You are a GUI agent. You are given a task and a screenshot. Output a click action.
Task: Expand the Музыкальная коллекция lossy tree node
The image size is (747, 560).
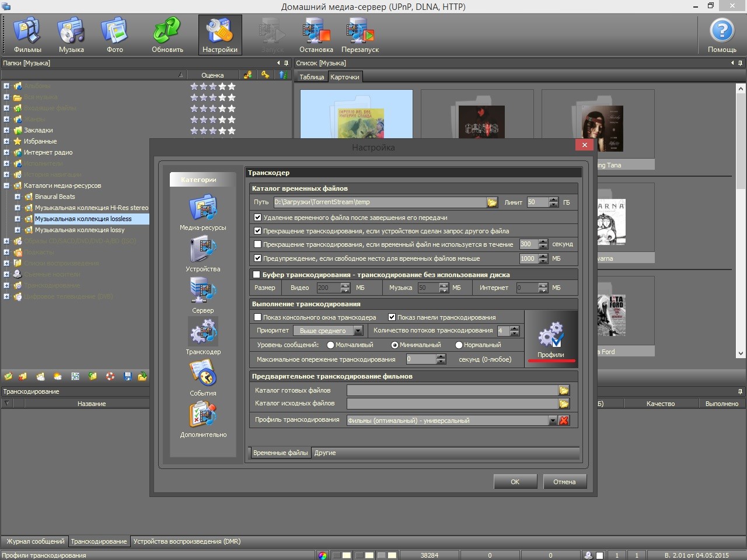click(18, 230)
